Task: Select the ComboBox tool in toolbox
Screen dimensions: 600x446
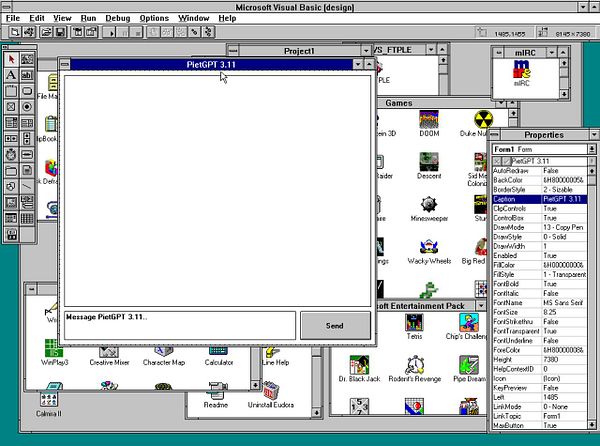Action: coord(11,123)
